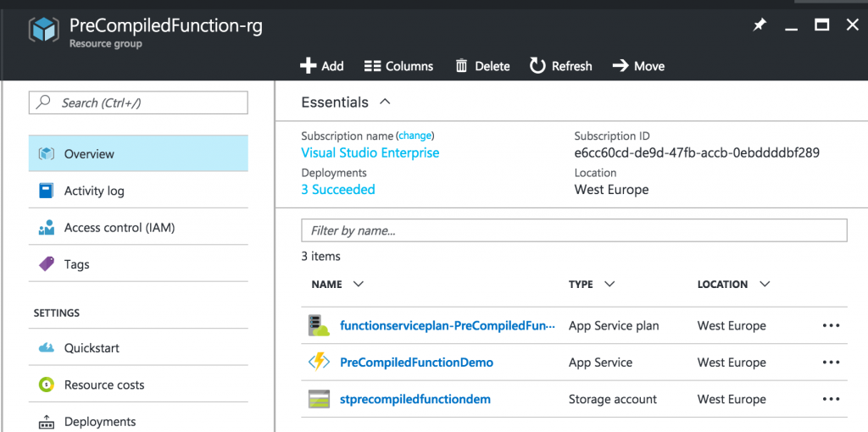This screenshot has height=432, width=868.
Task: Open Visual Studio Enterprise subscription link
Action: (370, 152)
